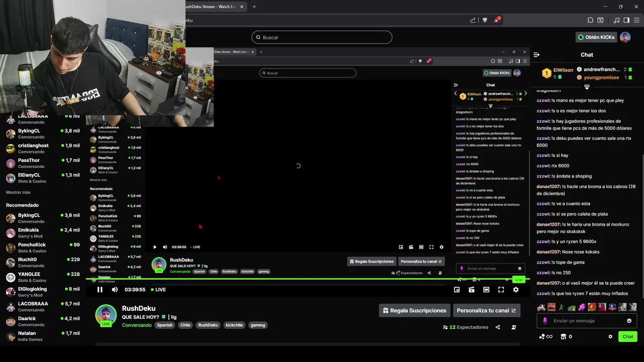This screenshot has width=644, height=362.
Task: Open Illuchit0 channel in sidebar
Action: point(42,262)
